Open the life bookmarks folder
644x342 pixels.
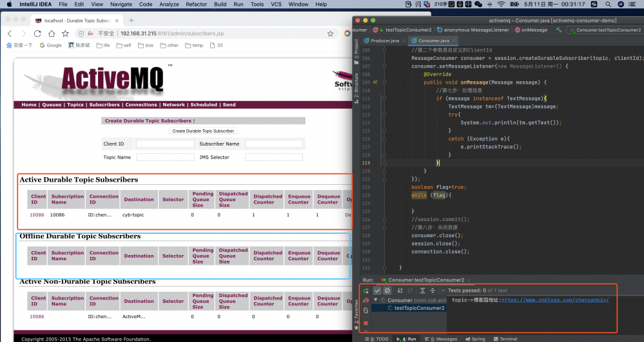click(x=103, y=46)
